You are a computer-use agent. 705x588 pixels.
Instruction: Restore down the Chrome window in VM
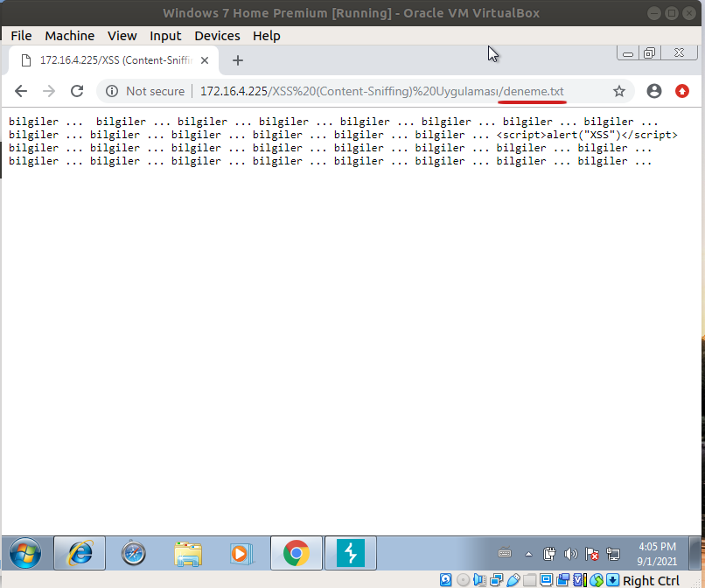coord(649,53)
